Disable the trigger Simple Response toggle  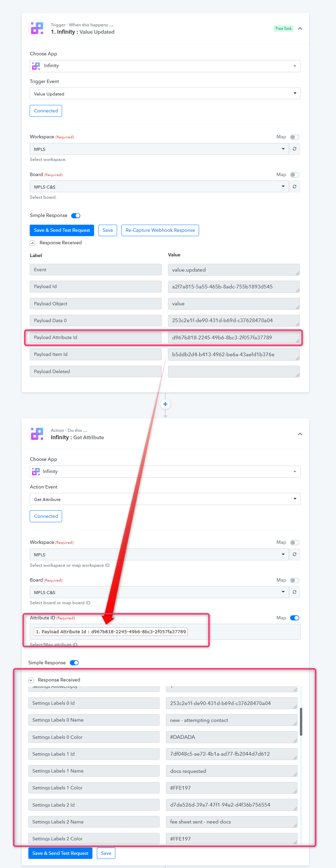76,216
